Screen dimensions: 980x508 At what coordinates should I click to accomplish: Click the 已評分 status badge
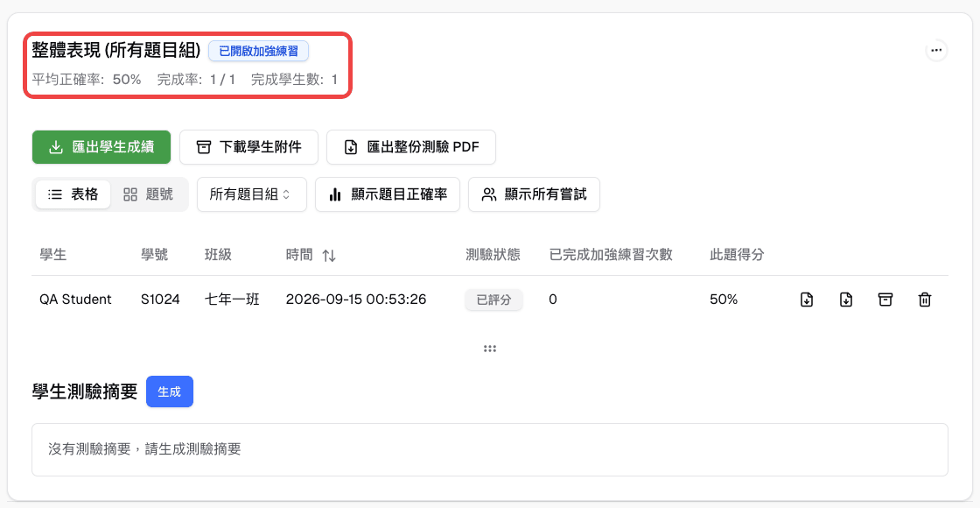[493, 300]
